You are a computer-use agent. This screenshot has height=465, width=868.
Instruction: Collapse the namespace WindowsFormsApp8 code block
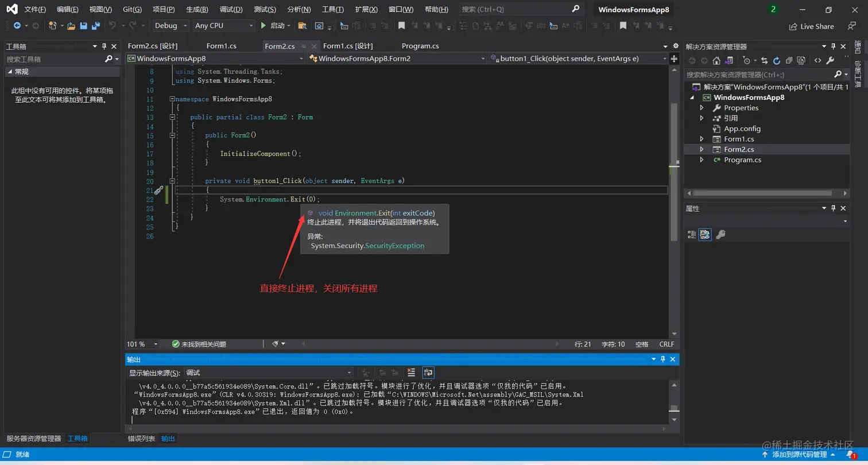click(172, 99)
